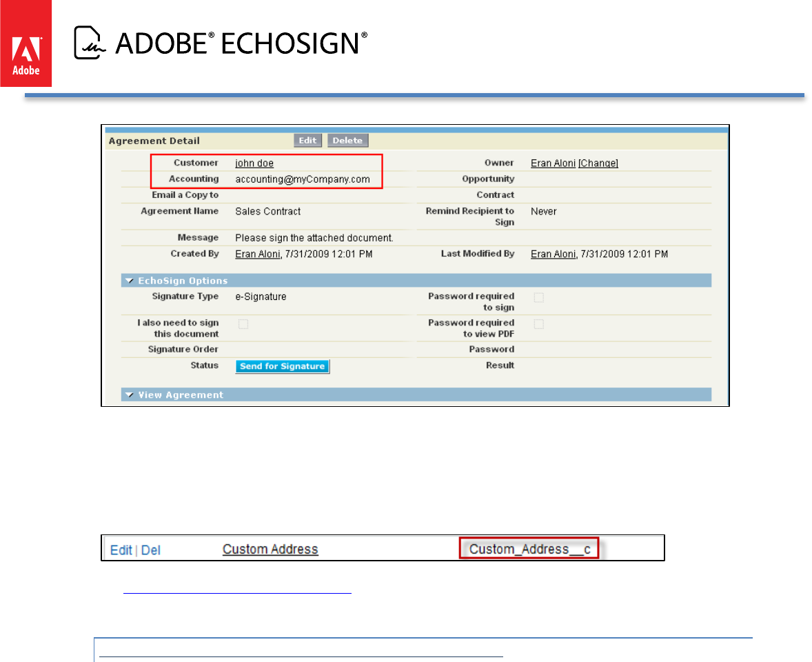The image size is (812, 662).
Task: Click the Contract field label
Action: (496, 194)
